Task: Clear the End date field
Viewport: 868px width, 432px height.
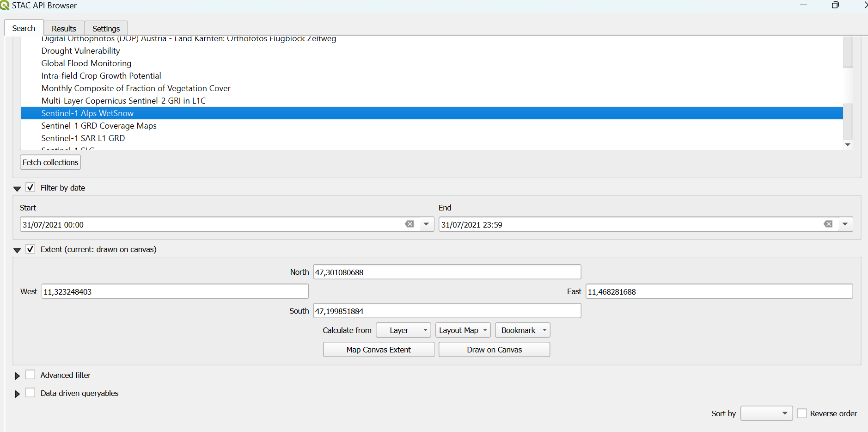Action: click(x=828, y=224)
